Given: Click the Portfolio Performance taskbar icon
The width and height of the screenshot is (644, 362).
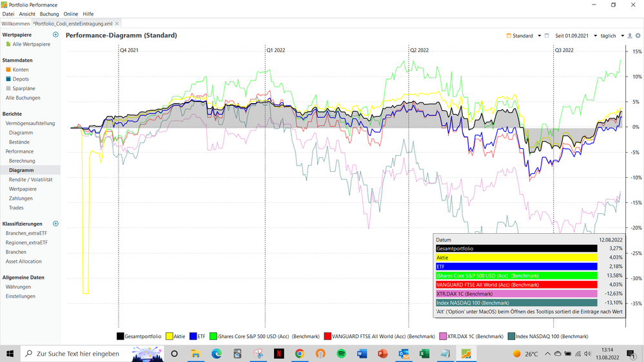Looking at the screenshot, I should (466, 354).
